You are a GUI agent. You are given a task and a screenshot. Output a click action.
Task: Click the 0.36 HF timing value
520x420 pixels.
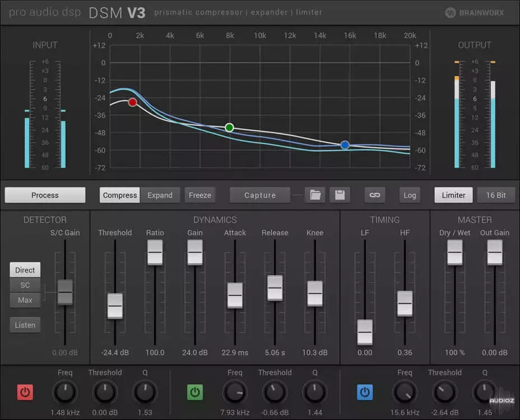(x=405, y=352)
